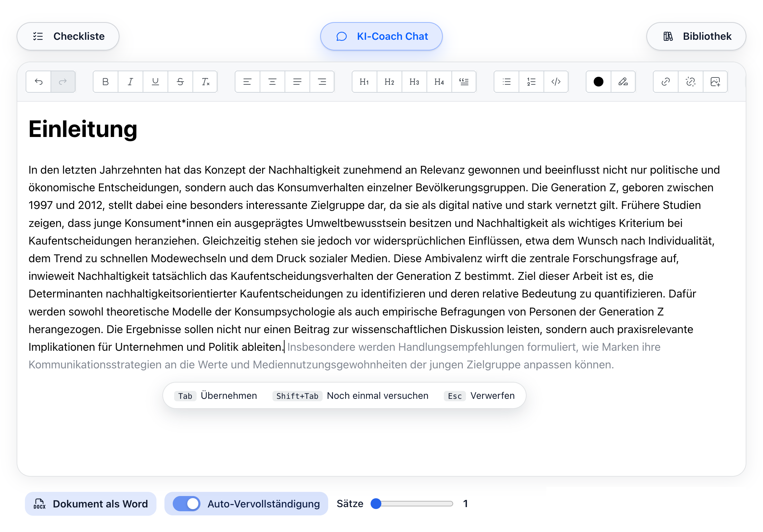Disable Auto-Vervollständigung

pyautogui.click(x=186, y=504)
